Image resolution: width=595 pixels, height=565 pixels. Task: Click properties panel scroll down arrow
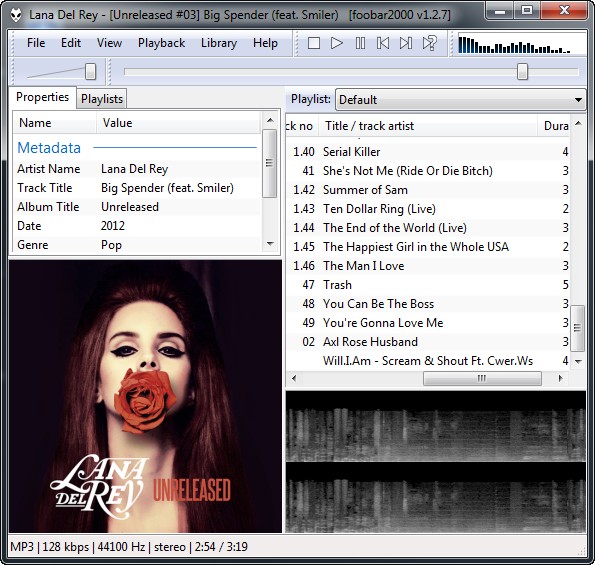click(x=270, y=244)
